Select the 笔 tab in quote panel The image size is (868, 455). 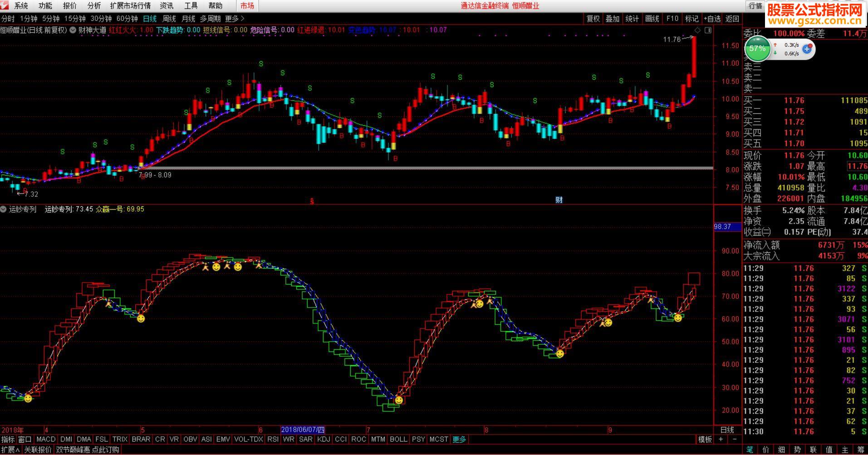coord(750,449)
